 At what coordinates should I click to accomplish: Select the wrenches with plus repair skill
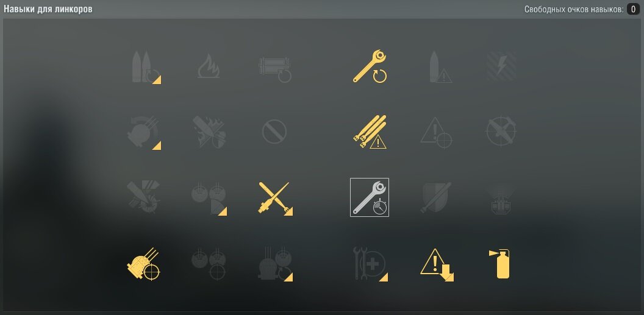(370, 264)
